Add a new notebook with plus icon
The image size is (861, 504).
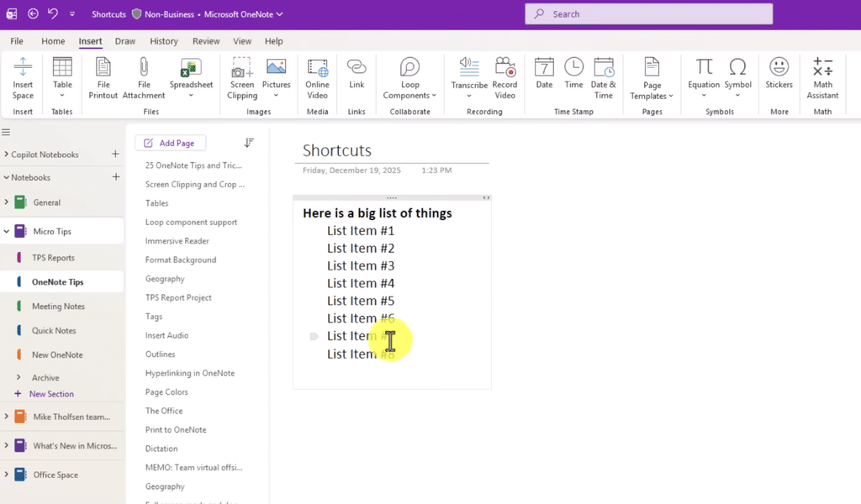(x=116, y=177)
